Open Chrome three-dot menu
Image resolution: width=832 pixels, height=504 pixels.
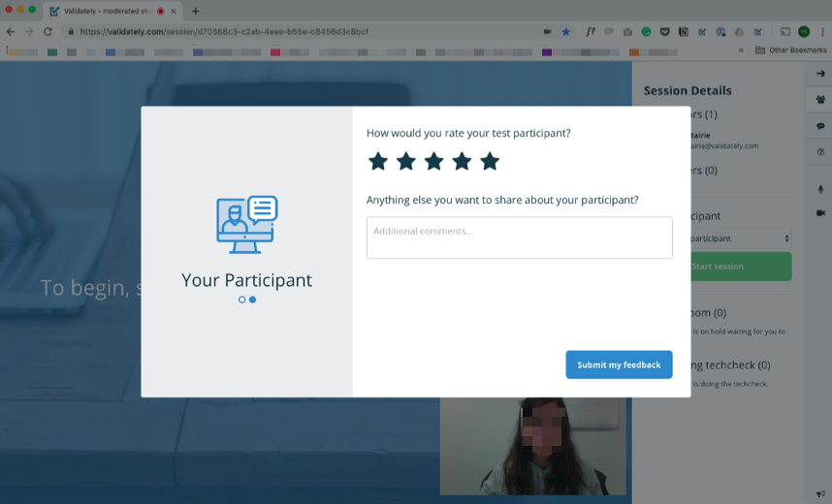coord(823,32)
